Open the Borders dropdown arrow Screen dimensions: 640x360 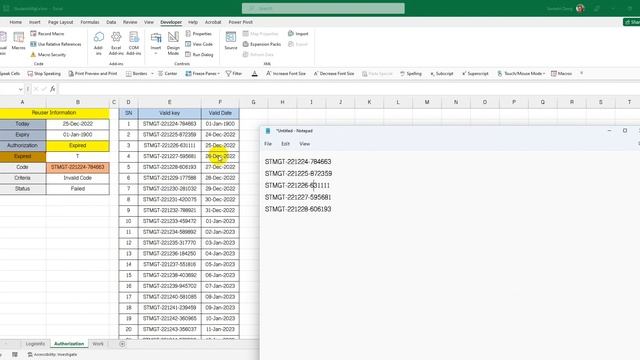coord(152,73)
